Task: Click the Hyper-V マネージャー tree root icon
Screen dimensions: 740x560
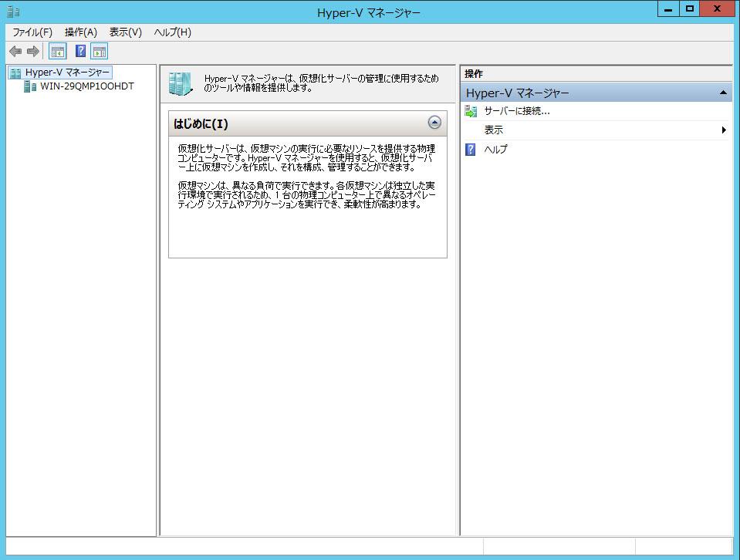Action: [15, 73]
